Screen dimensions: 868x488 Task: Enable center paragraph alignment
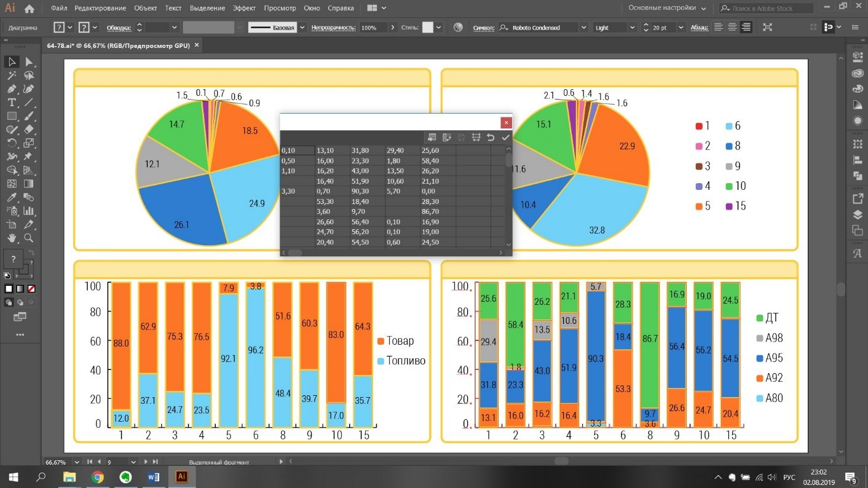[x=732, y=28]
